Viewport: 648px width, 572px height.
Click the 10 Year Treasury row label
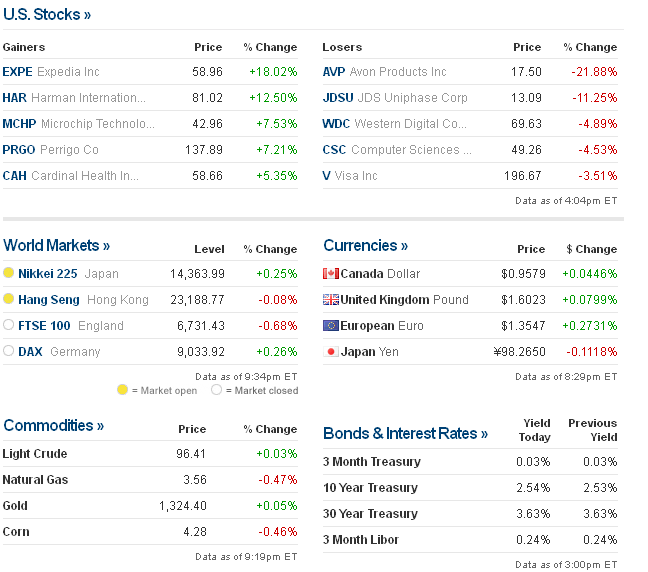tap(371, 488)
